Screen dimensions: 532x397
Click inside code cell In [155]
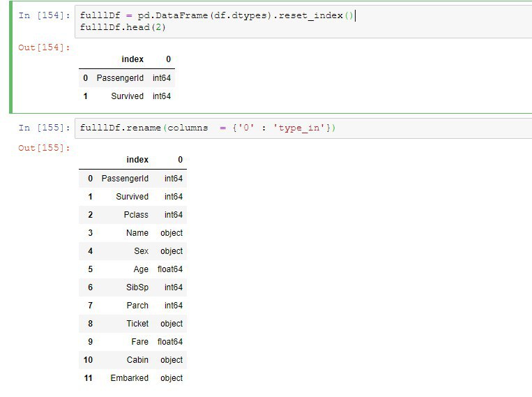pyautogui.click(x=303, y=128)
